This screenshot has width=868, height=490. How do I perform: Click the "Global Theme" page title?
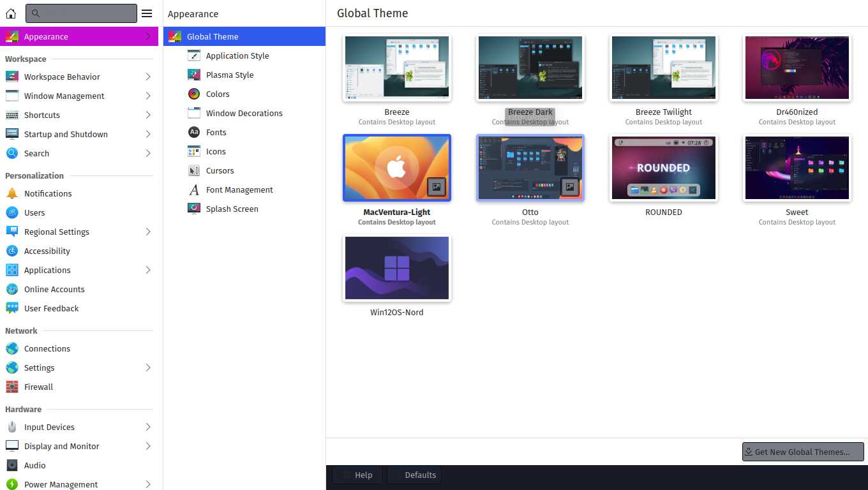point(373,13)
